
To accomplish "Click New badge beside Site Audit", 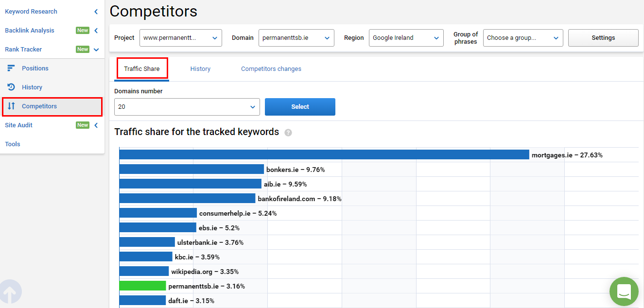I will [x=83, y=125].
